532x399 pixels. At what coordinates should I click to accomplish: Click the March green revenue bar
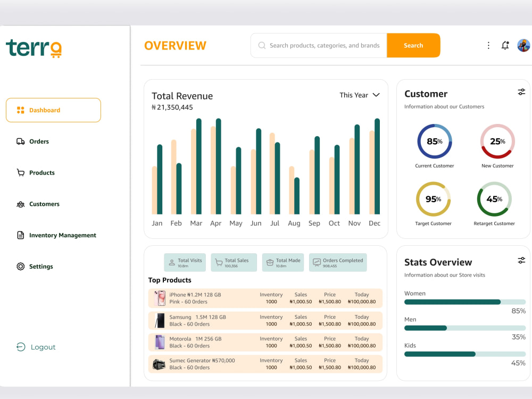pyautogui.click(x=199, y=166)
